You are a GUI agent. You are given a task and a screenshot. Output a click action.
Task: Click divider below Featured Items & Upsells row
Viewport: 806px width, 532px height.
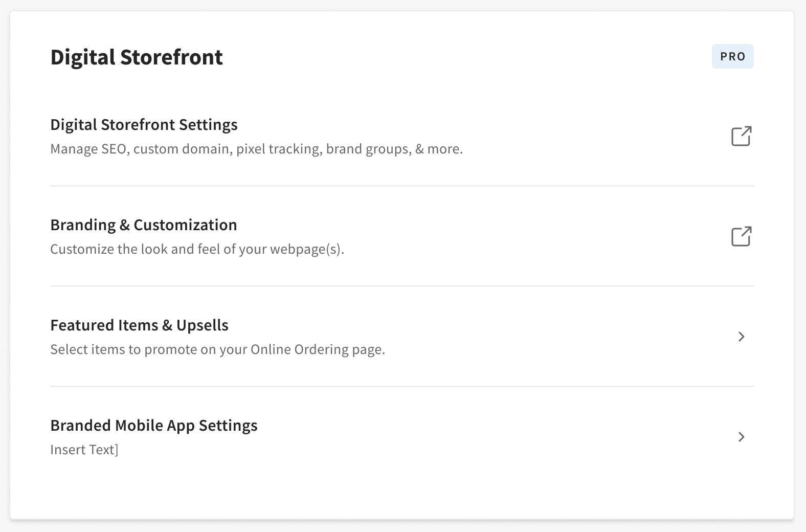click(402, 386)
